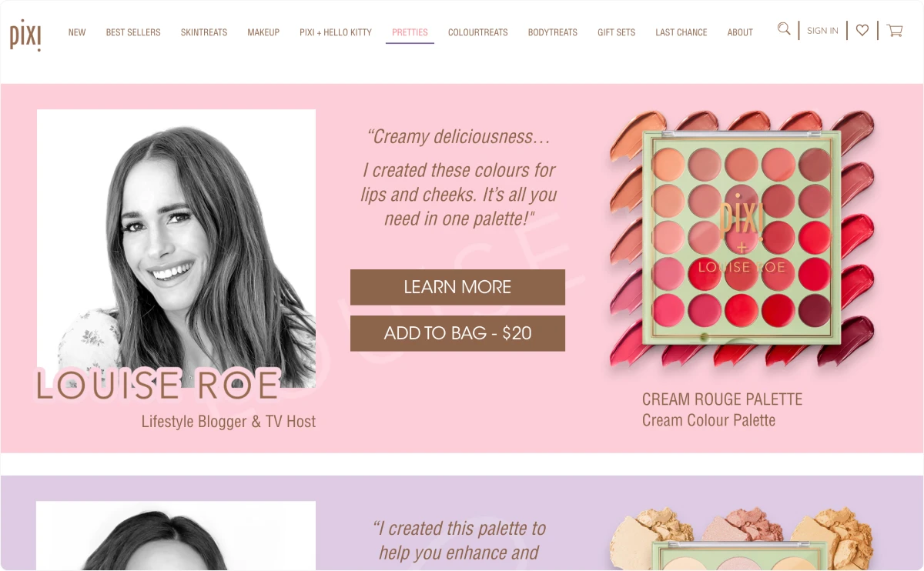Open the New menu item
Viewport: 924px width, 571px height.
(x=77, y=32)
